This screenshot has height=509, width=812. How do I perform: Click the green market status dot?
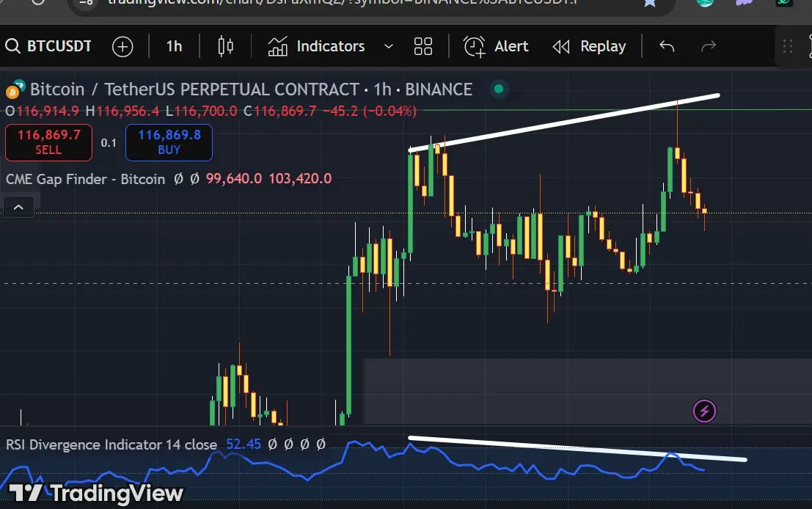coord(499,89)
